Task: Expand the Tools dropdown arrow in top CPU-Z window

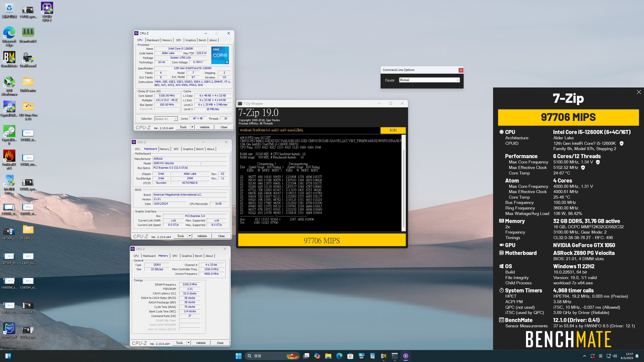Action: 192,127
